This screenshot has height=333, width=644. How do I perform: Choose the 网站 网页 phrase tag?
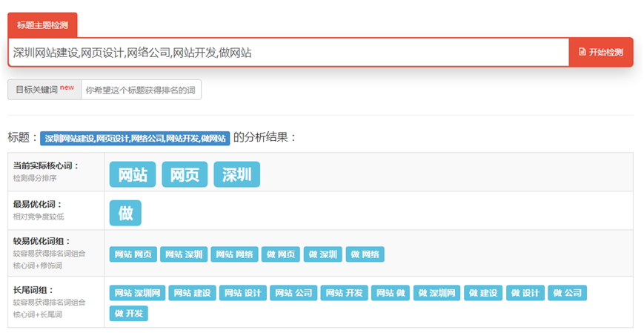(133, 254)
